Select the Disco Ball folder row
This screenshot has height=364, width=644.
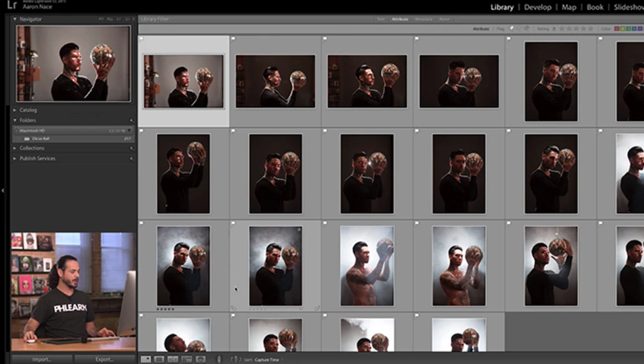(74, 139)
